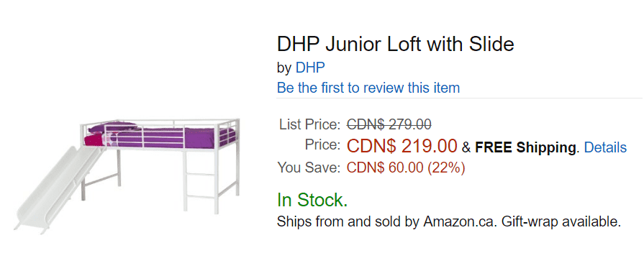The image size is (644, 266).
Task: Click the ladder in the product photo
Action: coord(200,180)
